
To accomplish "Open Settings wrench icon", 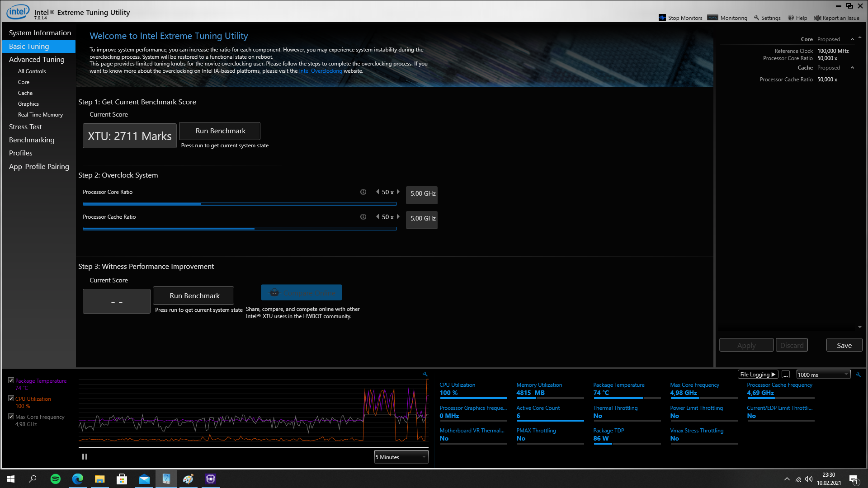I will point(756,18).
